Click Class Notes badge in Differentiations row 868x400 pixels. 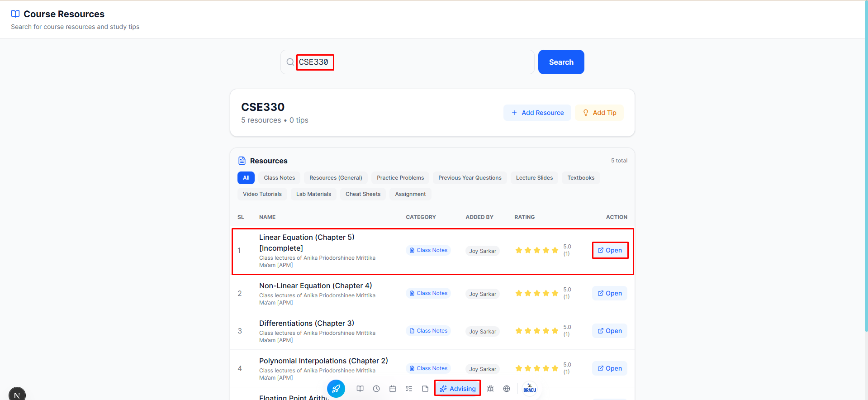coord(428,331)
